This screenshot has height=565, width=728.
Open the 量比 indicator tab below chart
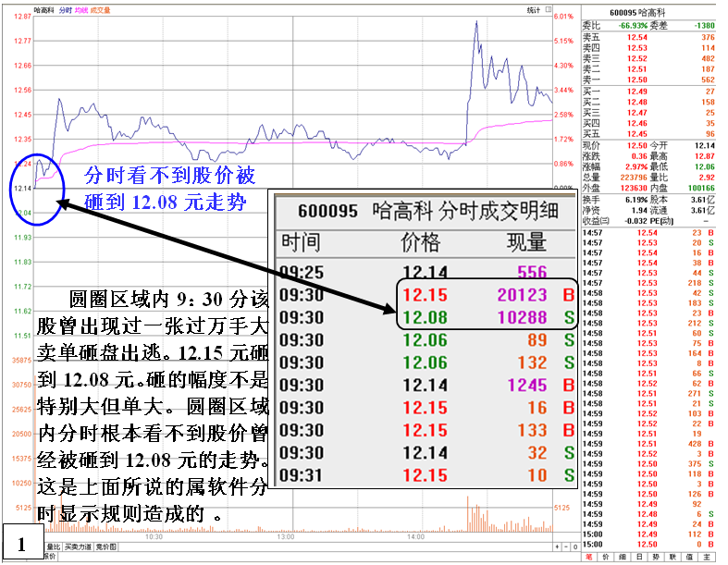(x=55, y=547)
